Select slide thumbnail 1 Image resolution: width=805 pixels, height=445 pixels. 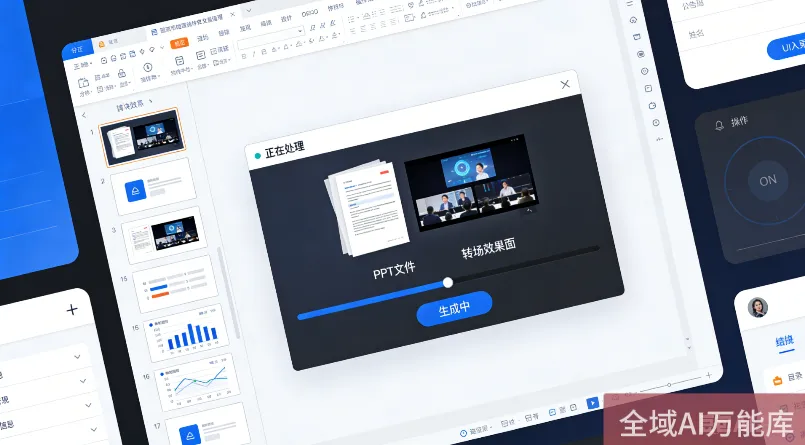coord(143,137)
